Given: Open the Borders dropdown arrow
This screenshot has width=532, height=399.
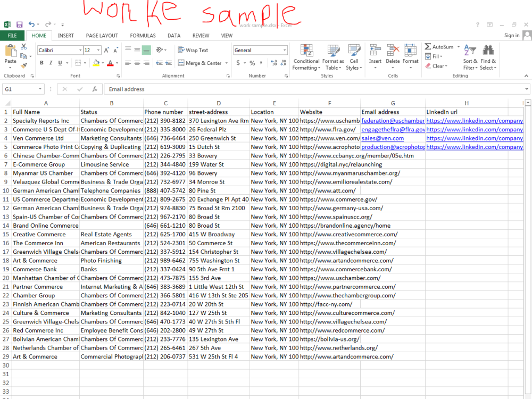Looking at the screenshot, I should (85, 63).
